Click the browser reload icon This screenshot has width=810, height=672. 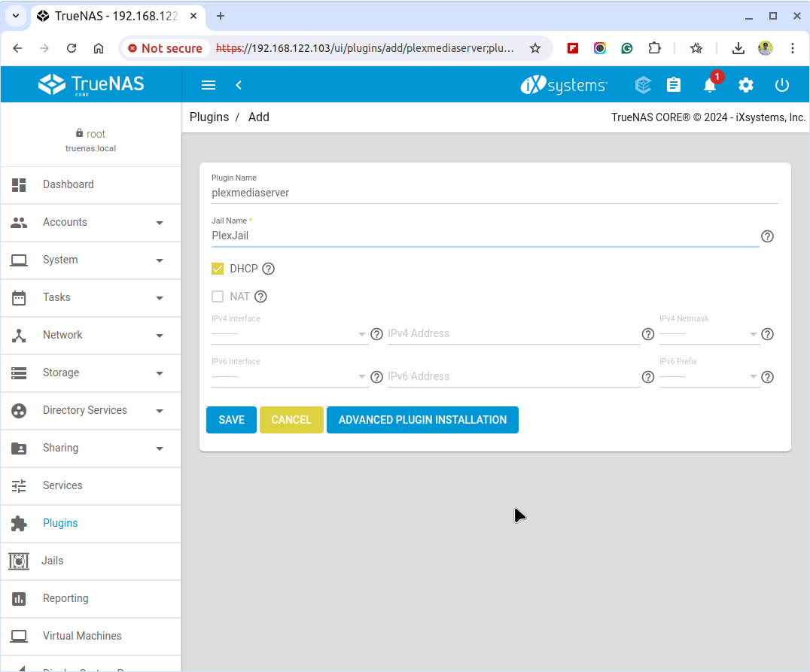(72, 48)
